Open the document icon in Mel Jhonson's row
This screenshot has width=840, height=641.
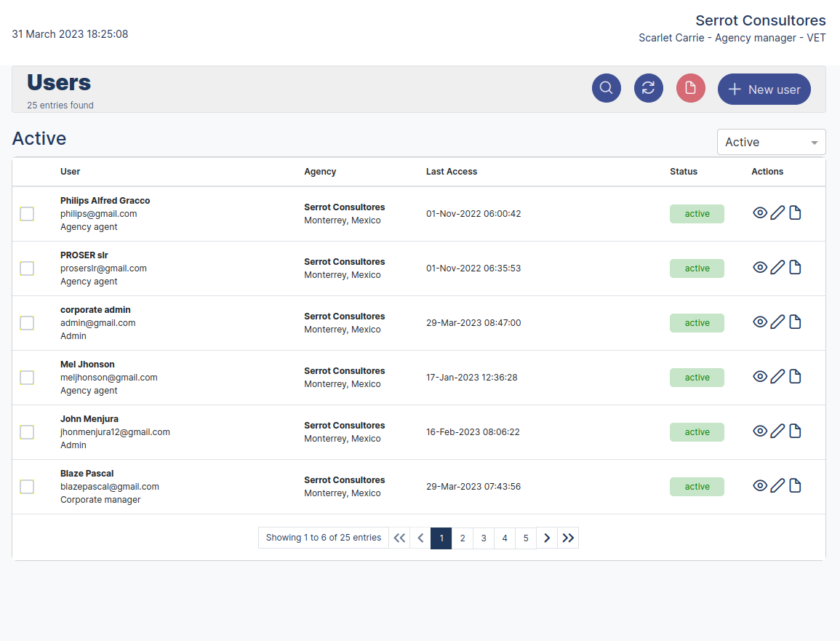pyautogui.click(x=795, y=375)
